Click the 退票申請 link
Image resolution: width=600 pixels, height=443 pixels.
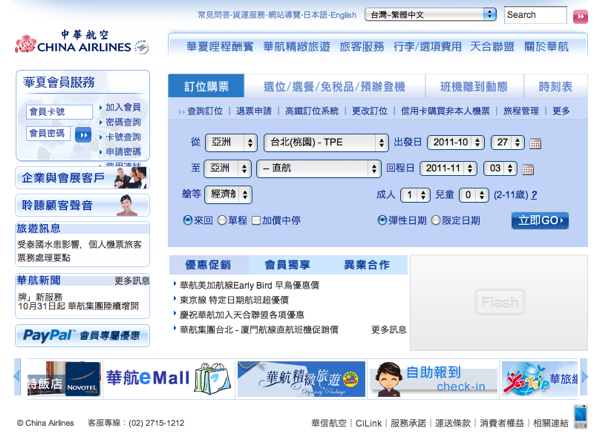tap(254, 111)
